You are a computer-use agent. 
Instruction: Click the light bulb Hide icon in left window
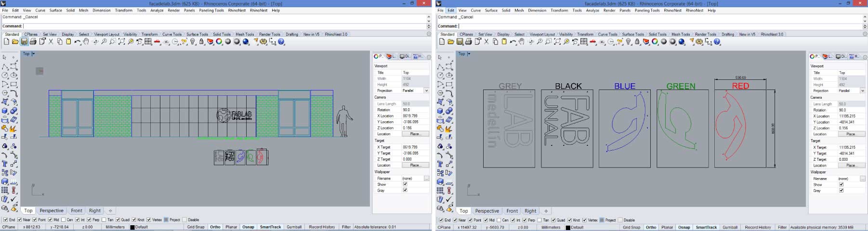[193, 42]
